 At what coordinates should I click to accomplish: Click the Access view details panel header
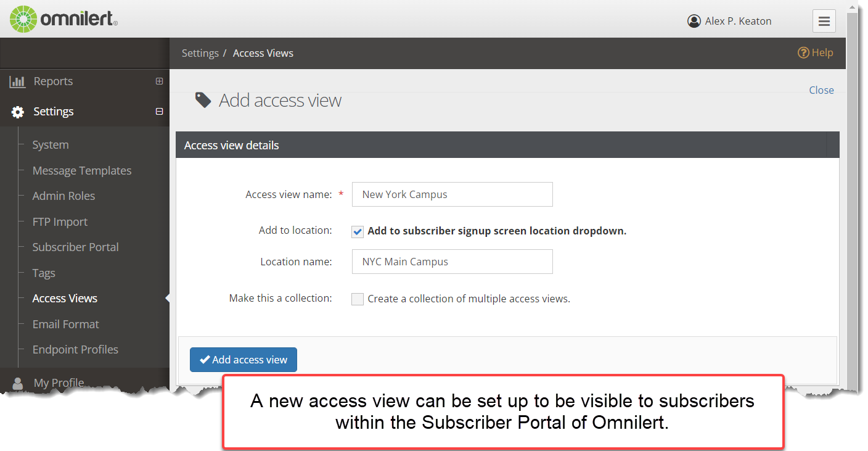pyautogui.click(x=507, y=146)
